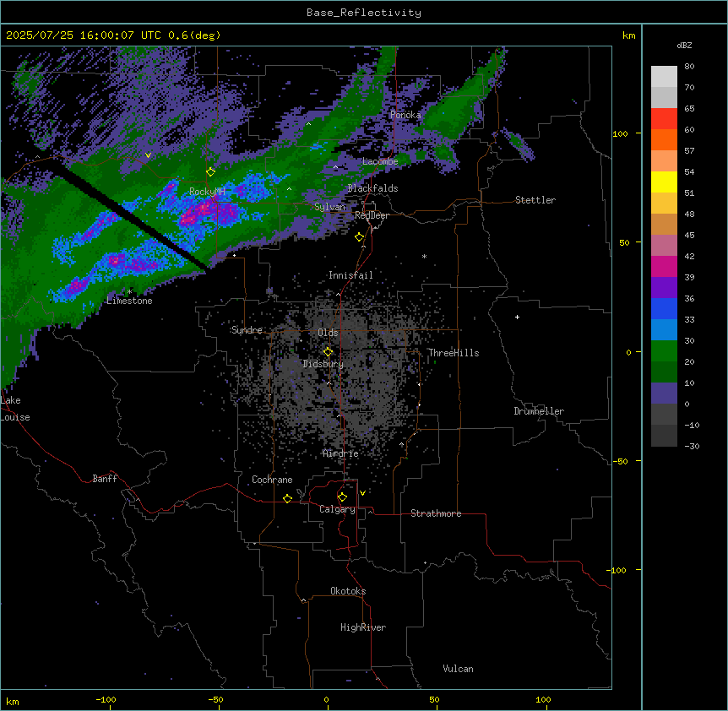Click the asterisk marker northeast of Innisfail
Image resolution: width=728 pixels, height=711 pixels.
click(x=424, y=256)
